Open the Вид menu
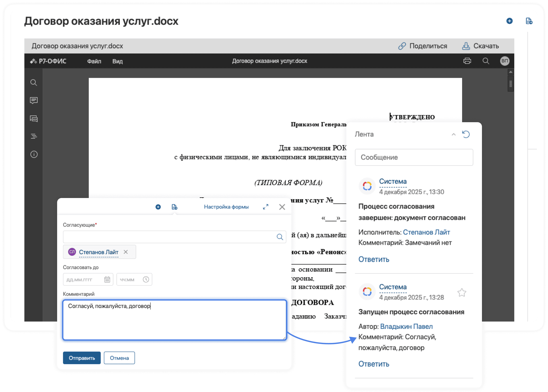This screenshot has height=392, width=548. pos(117,61)
